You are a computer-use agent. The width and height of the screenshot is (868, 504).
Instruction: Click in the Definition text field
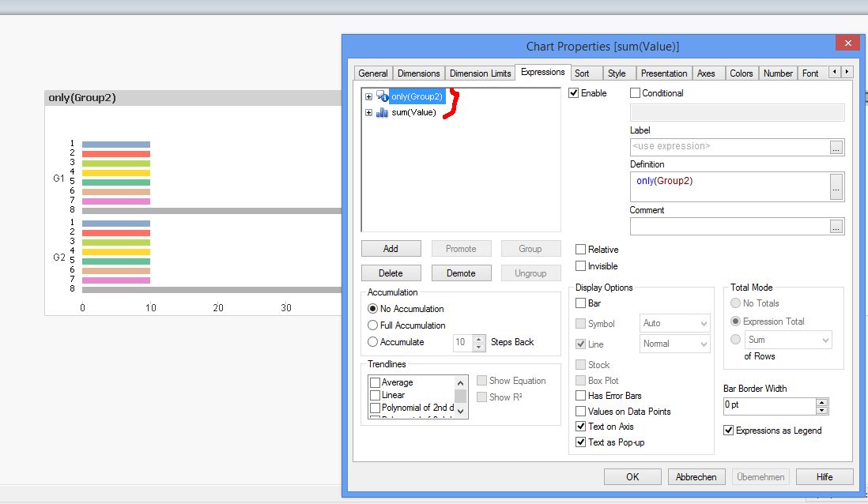pyautogui.click(x=730, y=187)
